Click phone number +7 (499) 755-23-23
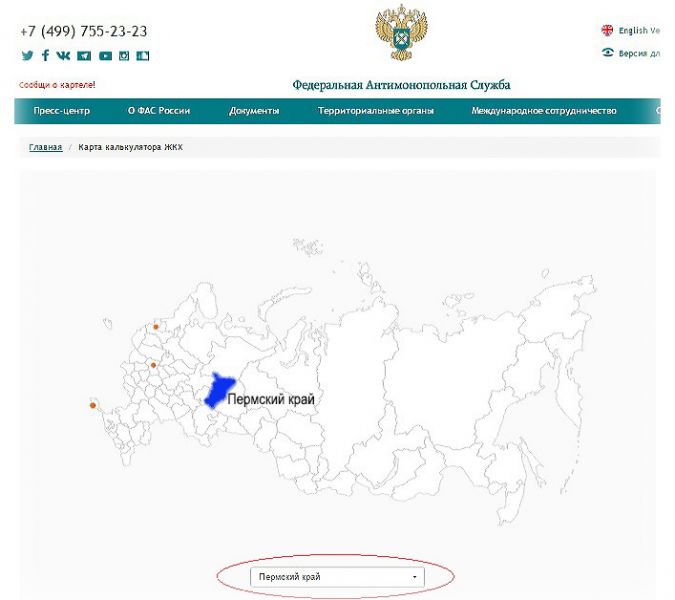675x600 pixels. pos(84,31)
